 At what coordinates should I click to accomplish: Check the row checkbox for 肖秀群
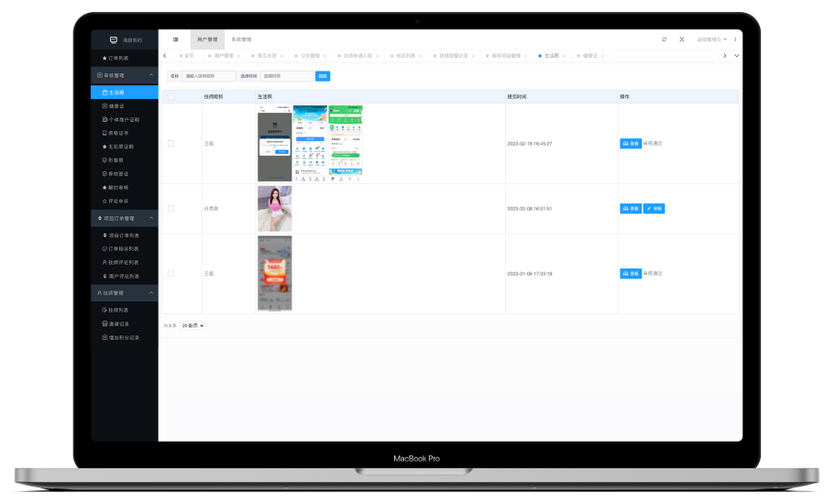point(170,209)
